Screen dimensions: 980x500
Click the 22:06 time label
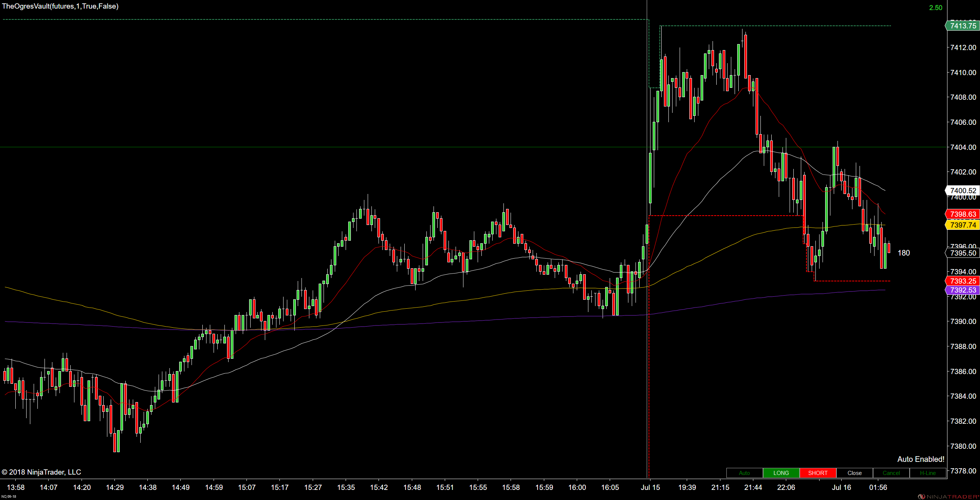click(786, 487)
